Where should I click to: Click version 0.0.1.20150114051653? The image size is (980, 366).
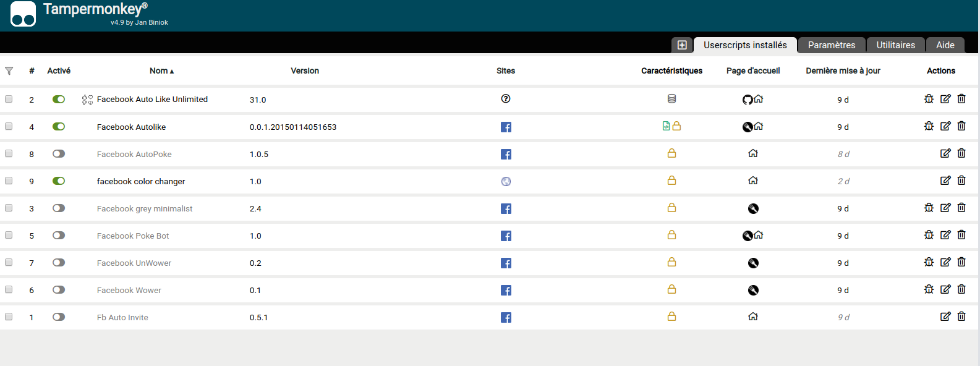point(293,127)
